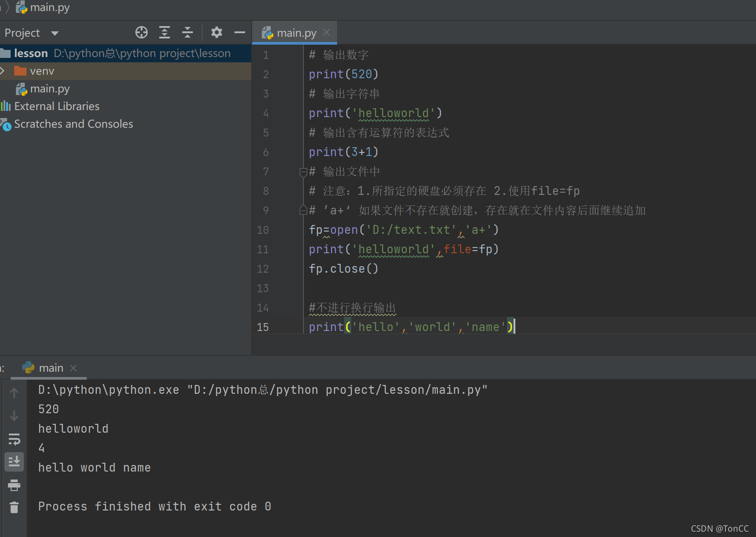This screenshot has width=756, height=537.
Task: Click the locate/select opened file target icon
Action: 142,32
